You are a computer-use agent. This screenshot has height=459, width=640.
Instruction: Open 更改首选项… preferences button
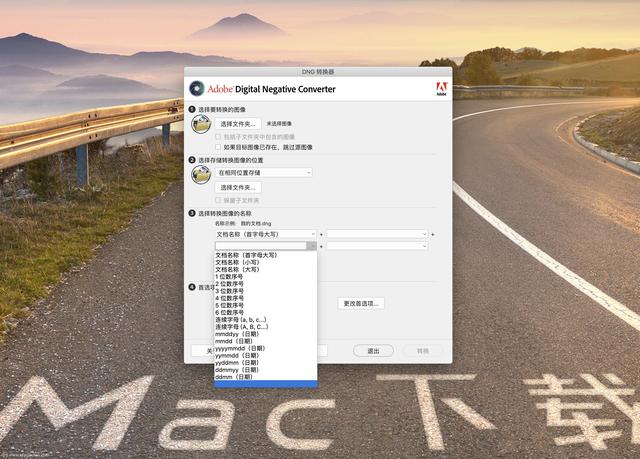361,304
